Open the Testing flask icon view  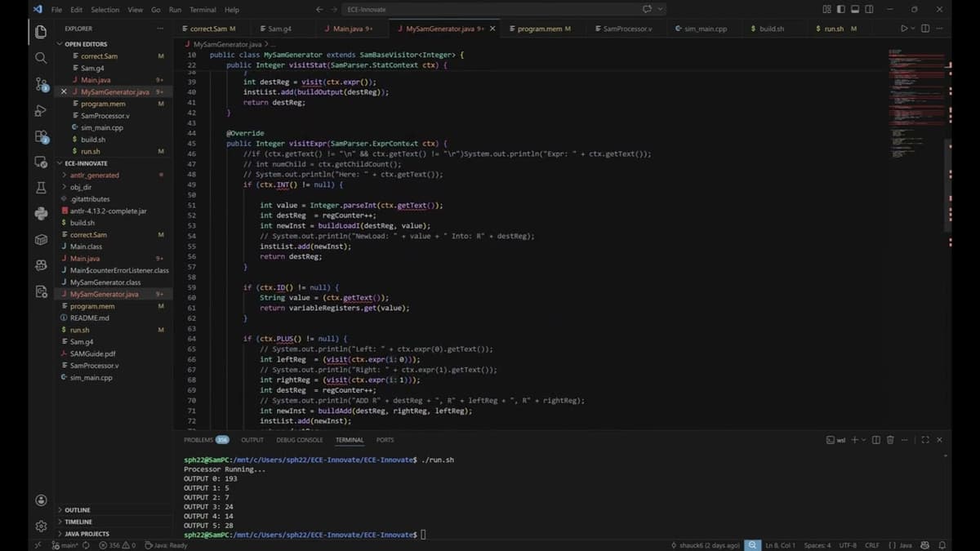(x=41, y=188)
